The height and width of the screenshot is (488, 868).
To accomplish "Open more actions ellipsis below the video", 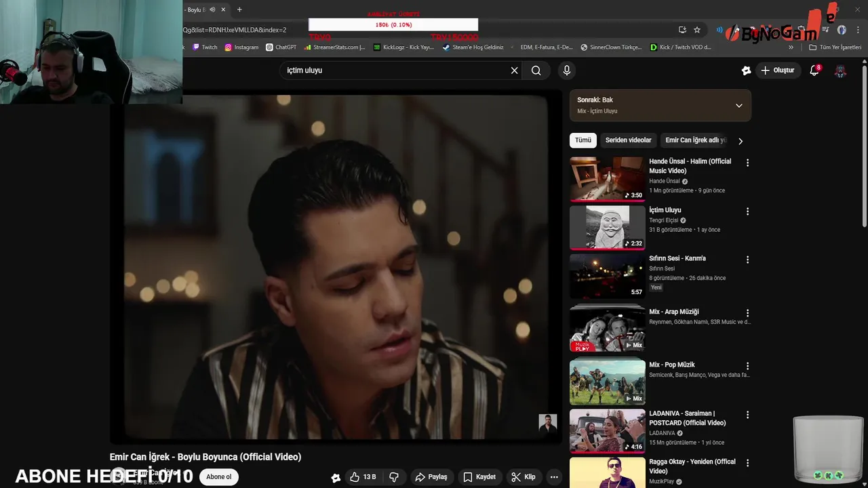I will 554,477.
